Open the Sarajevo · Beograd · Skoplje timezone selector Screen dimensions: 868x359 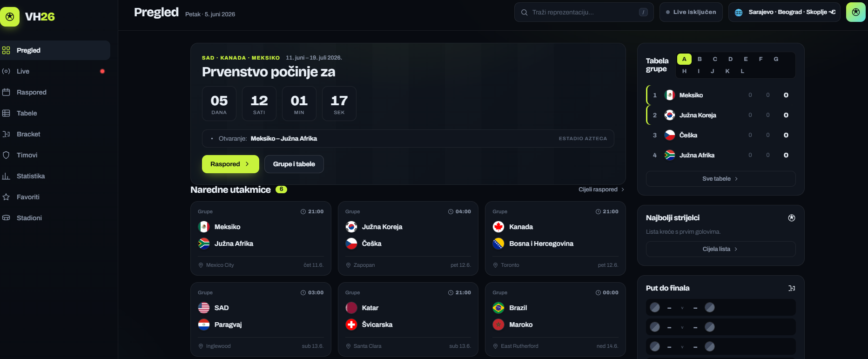coord(784,12)
